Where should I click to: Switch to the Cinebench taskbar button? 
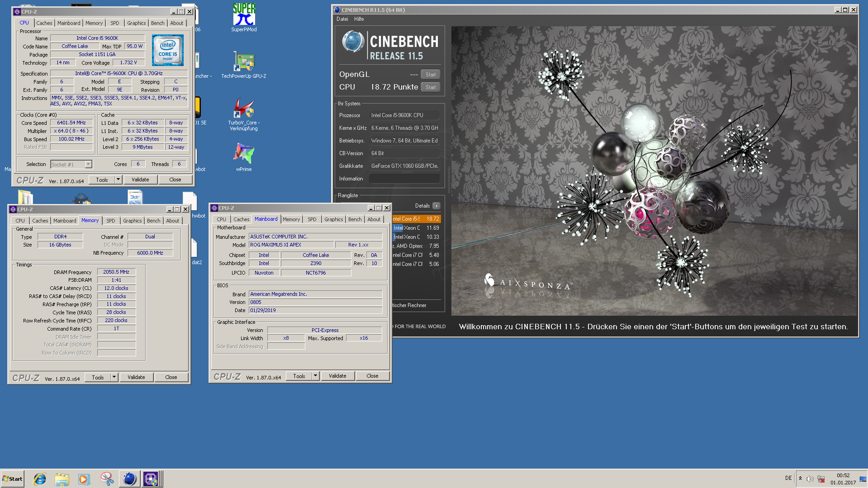(x=129, y=479)
